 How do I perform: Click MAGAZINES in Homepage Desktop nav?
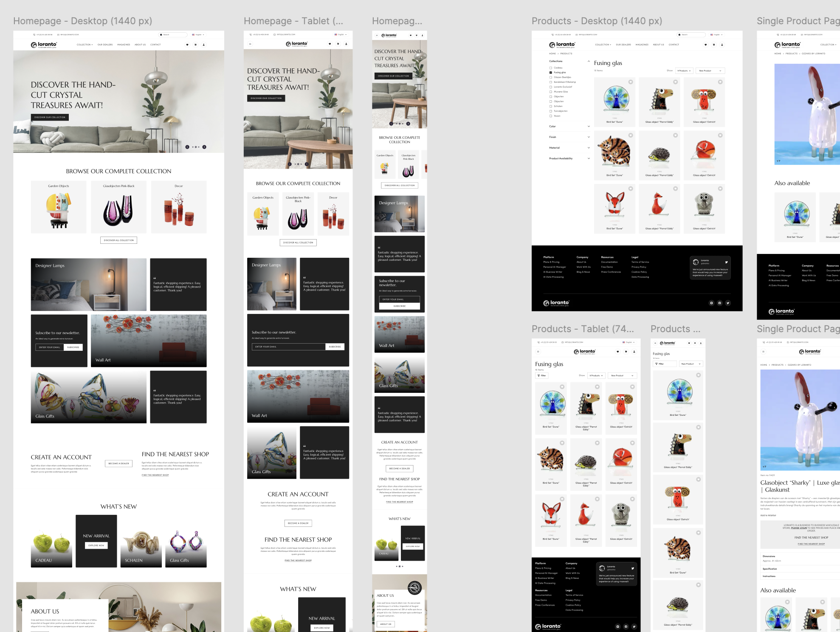tap(124, 45)
